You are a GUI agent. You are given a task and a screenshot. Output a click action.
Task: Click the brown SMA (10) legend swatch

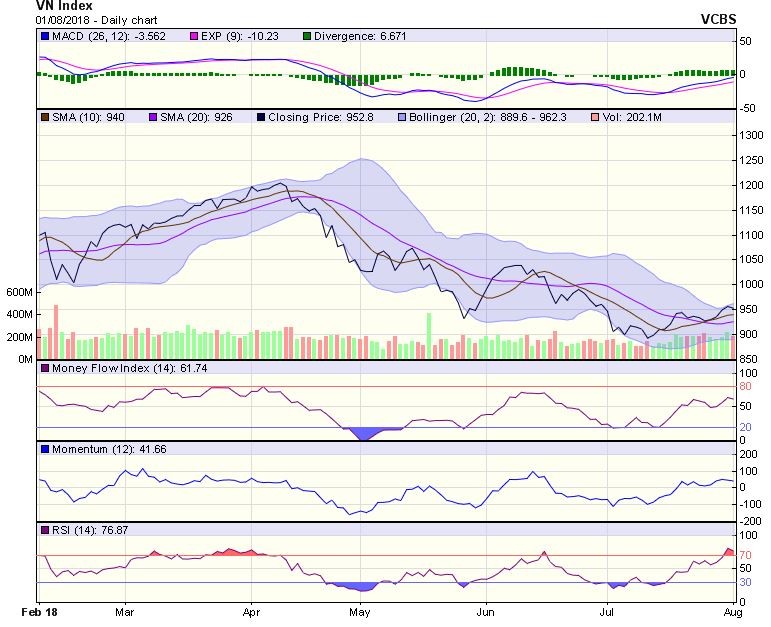point(44,116)
